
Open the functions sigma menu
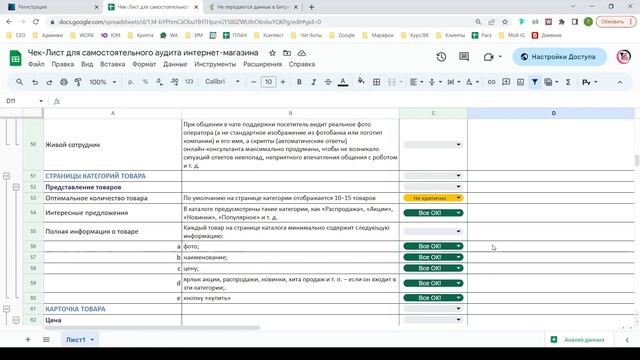pyautogui.click(x=568, y=82)
